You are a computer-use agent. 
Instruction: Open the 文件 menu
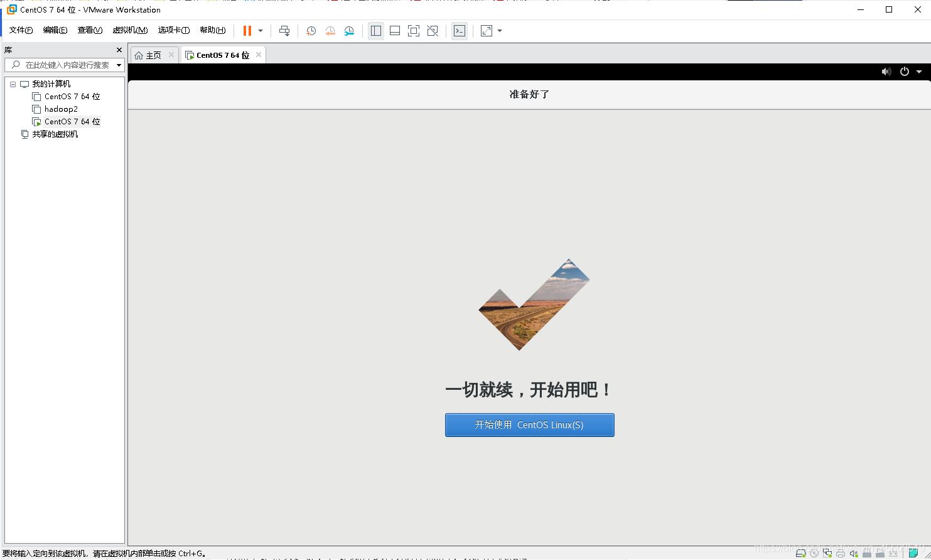tap(21, 30)
